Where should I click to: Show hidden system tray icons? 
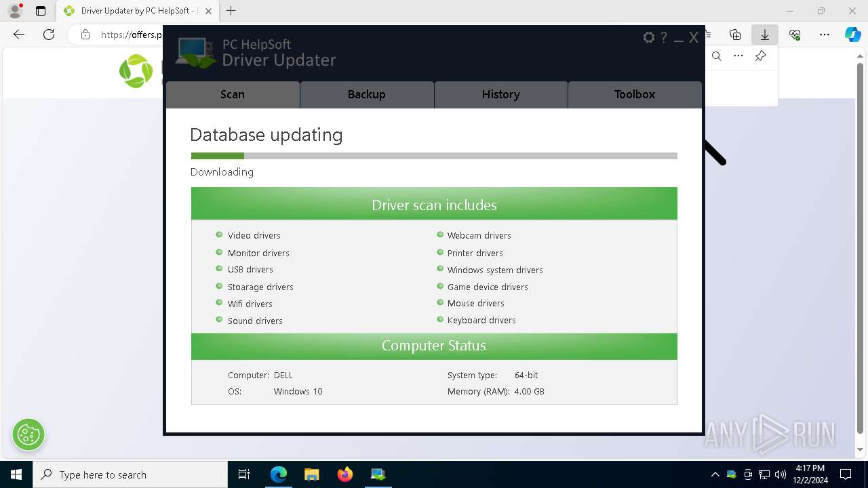point(715,474)
